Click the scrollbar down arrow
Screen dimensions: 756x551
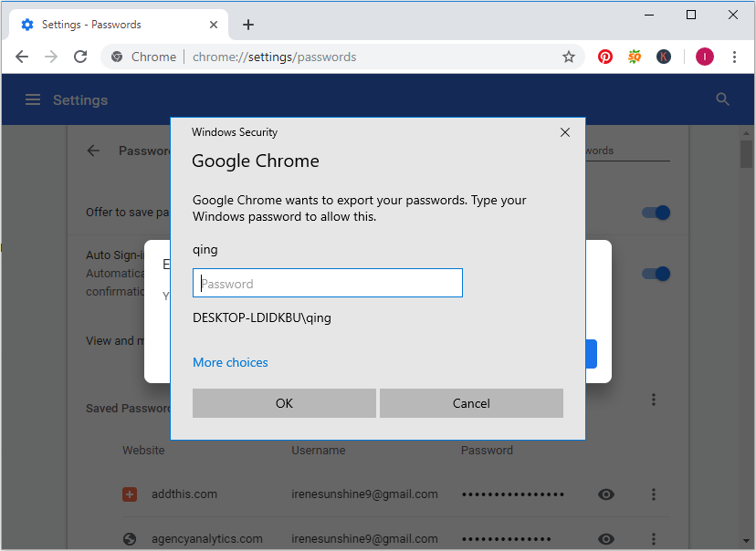pos(746,540)
